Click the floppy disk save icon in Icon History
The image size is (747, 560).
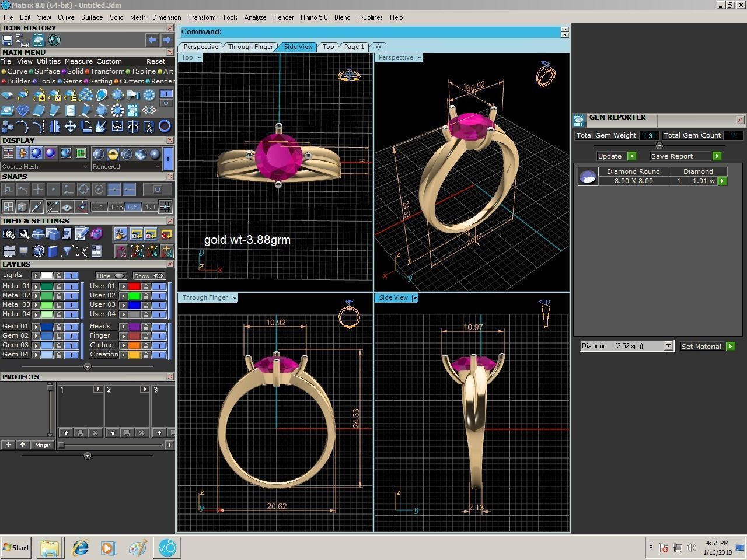click(7, 40)
